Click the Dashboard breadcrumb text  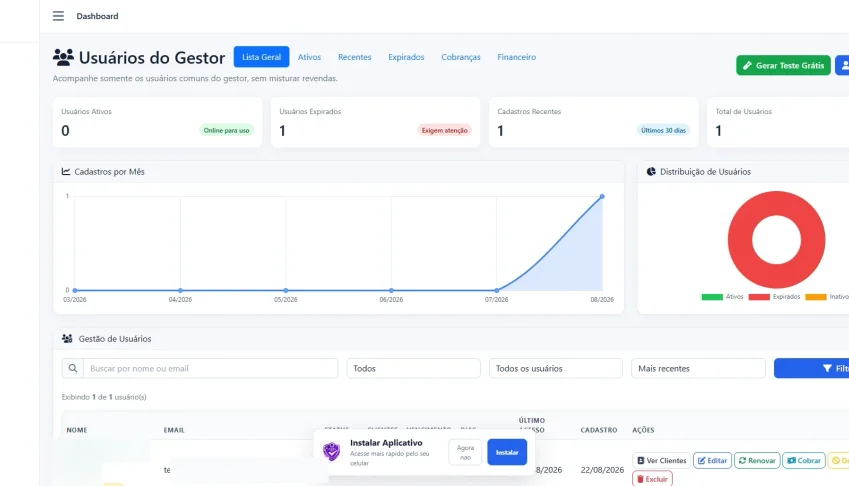[97, 16]
